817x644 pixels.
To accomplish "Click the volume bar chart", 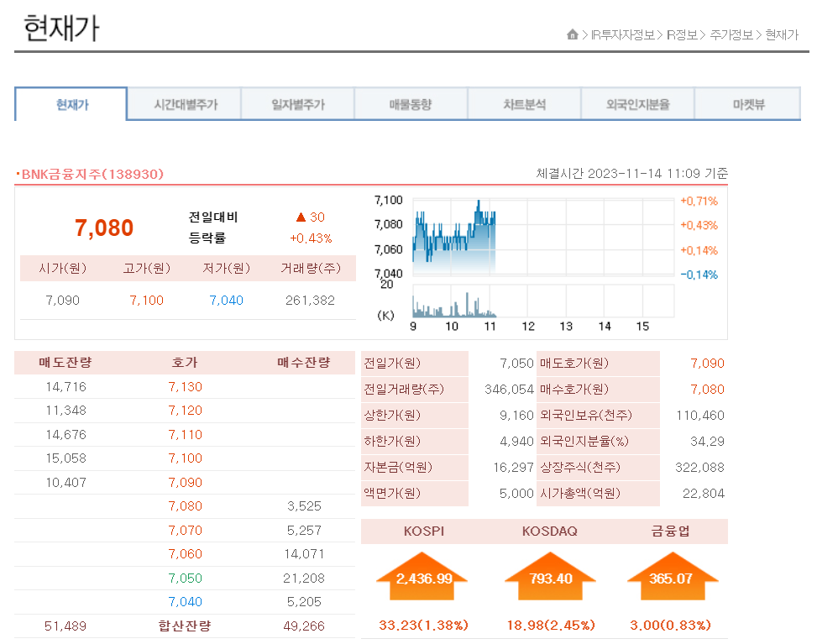I will click(543, 301).
